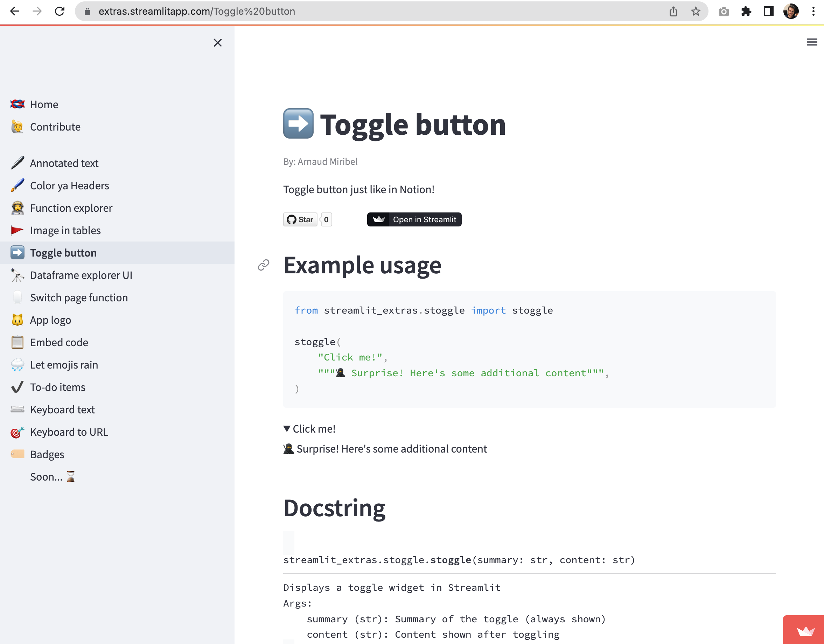Click the browser reload icon
The height and width of the screenshot is (644, 824).
pos(60,11)
